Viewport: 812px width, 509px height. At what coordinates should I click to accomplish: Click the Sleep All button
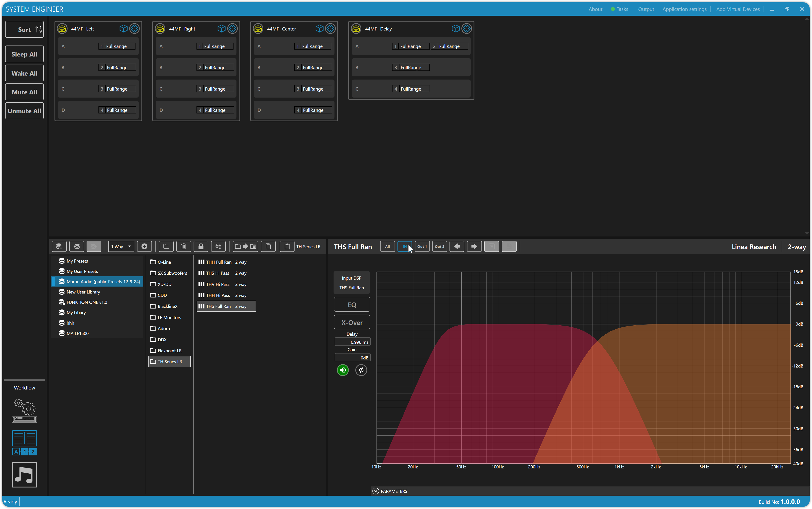[24, 54]
